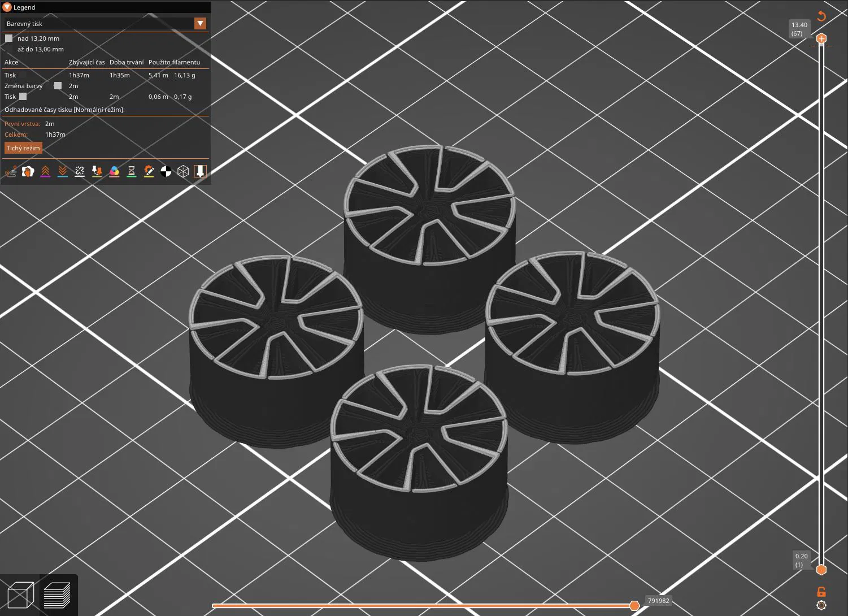The height and width of the screenshot is (616, 848).
Task: Click the 'Doba trvání' column header
Action: click(x=127, y=62)
